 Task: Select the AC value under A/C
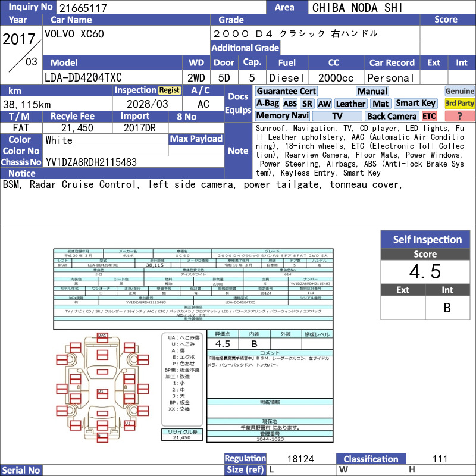(x=203, y=104)
